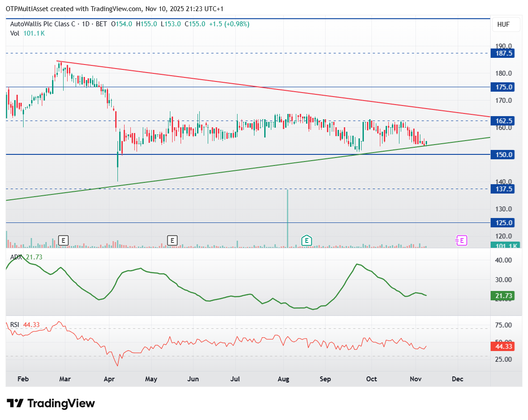Select the 137.5 price level label
528x420 pixels.
point(502,189)
